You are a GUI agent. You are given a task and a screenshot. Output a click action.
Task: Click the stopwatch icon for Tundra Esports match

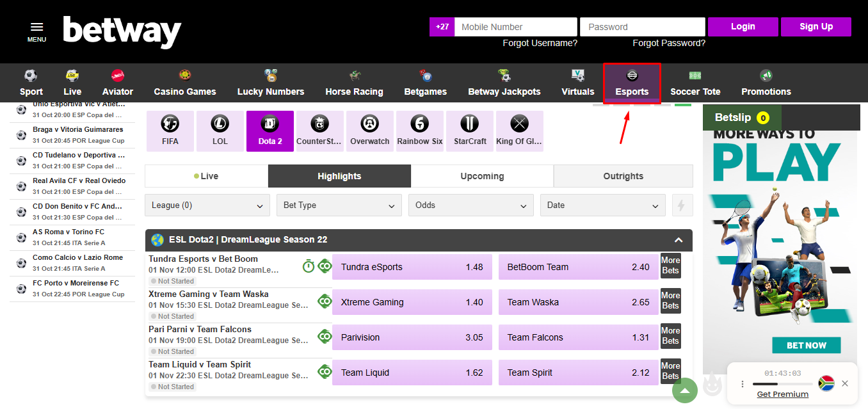pos(309,266)
